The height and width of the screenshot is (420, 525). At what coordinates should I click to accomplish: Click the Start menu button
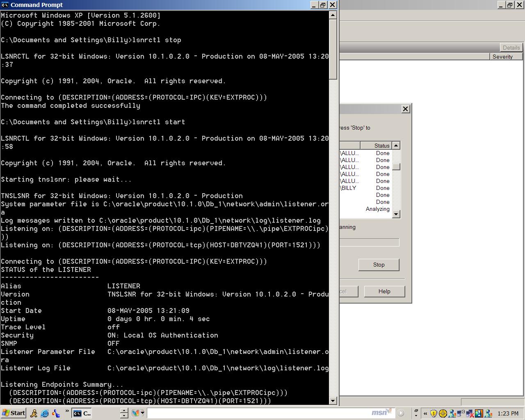[14, 413]
